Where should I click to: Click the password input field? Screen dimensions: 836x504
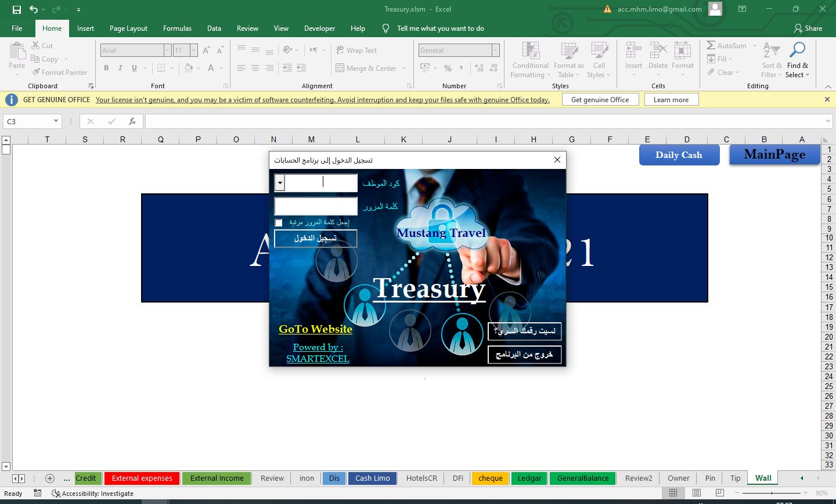tap(316, 206)
